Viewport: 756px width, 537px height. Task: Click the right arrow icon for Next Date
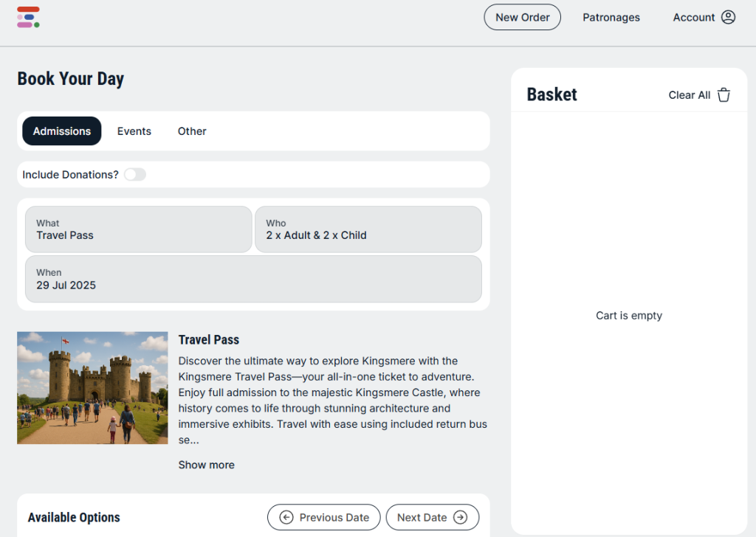460,517
